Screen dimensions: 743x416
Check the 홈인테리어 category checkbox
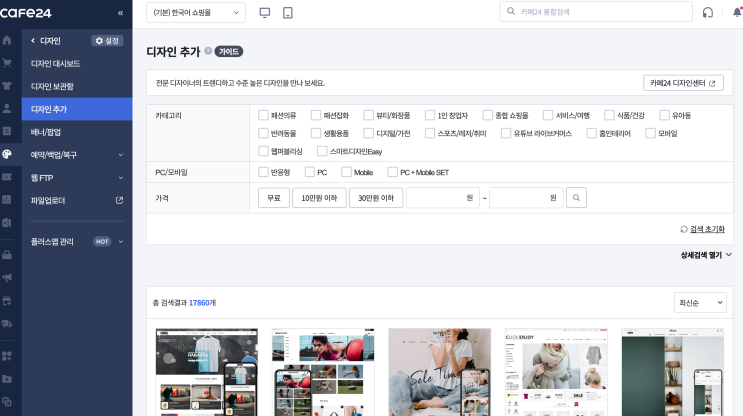(591, 133)
